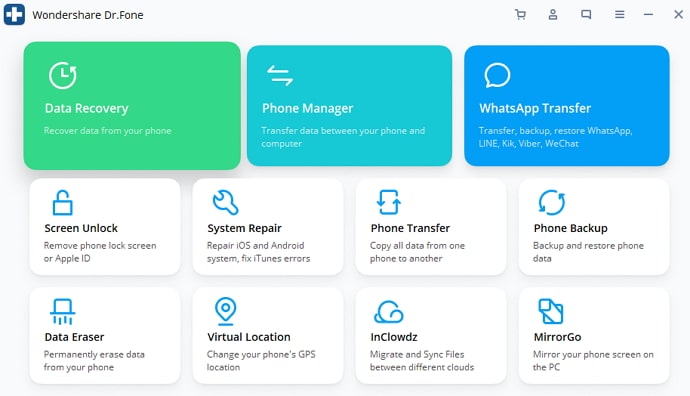Click the Virtual Location pin icon
The height and width of the screenshot is (396, 690).
pos(225,312)
